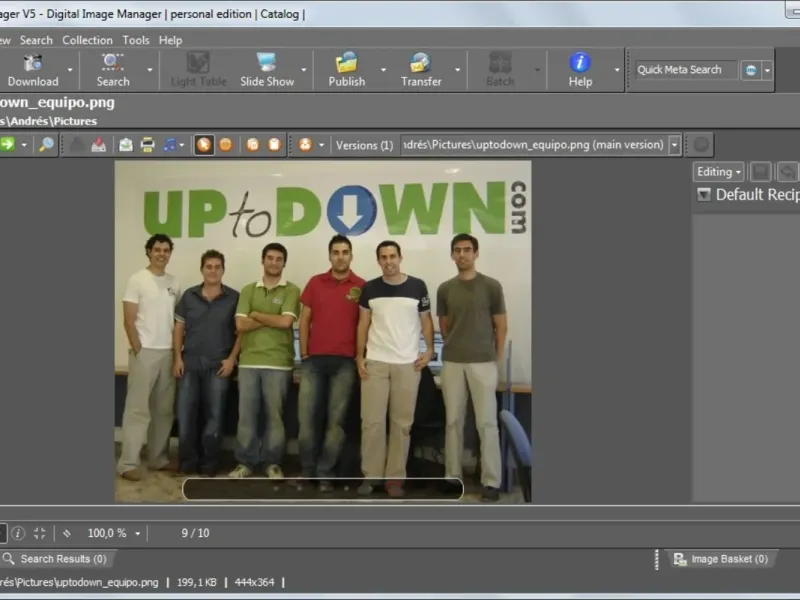Click the Quick Meta Search globe icon
This screenshot has width=800, height=600.
pyautogui.click(x=751, y=70)
